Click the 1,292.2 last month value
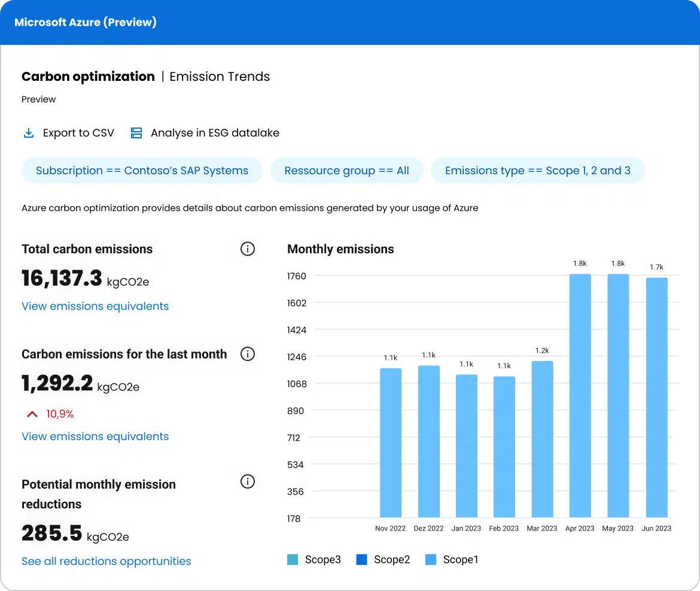The width and height of the screenshot is (700, 591). click(x=57, y=383)
